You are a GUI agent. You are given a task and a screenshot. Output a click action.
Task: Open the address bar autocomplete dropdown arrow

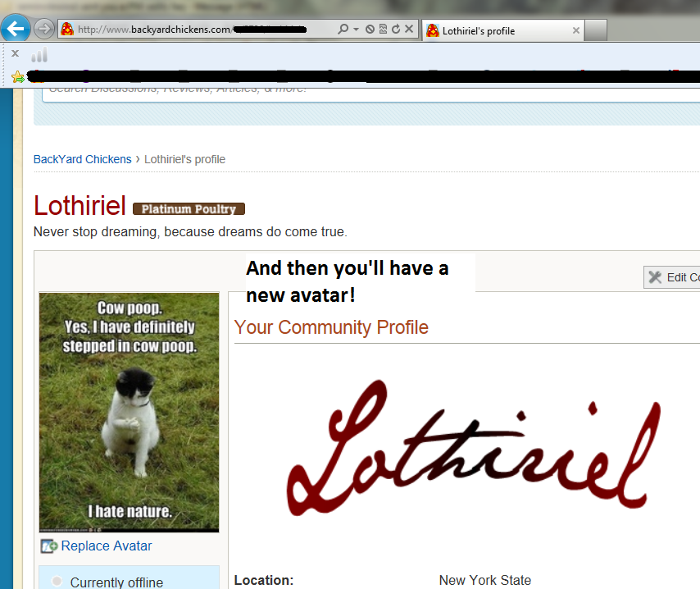pos(357,30)
